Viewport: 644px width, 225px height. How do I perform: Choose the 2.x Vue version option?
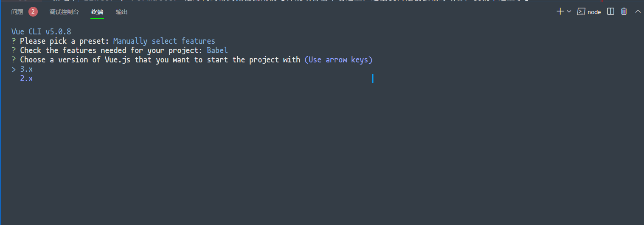(26, 79)
